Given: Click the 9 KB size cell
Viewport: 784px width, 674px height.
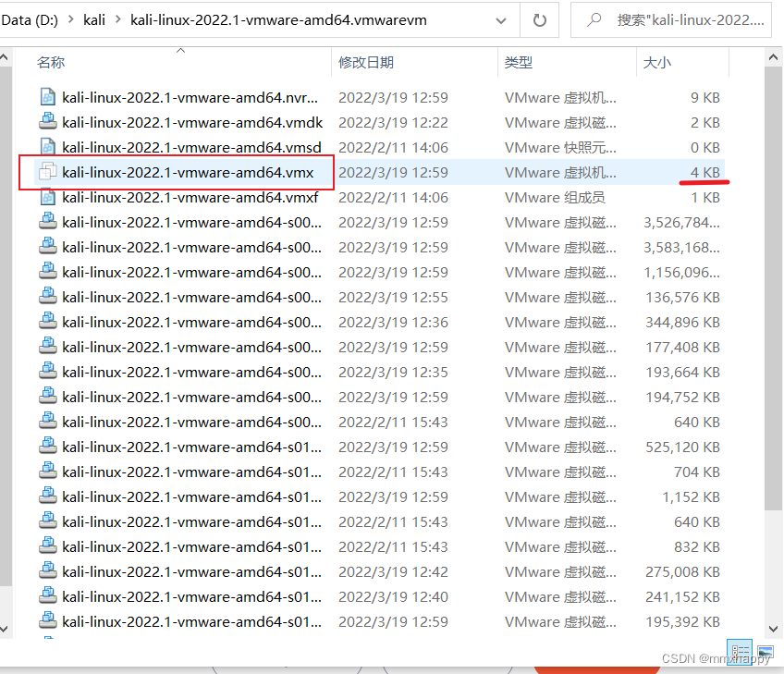Looking at the screenshot, I should coord(705,97).
